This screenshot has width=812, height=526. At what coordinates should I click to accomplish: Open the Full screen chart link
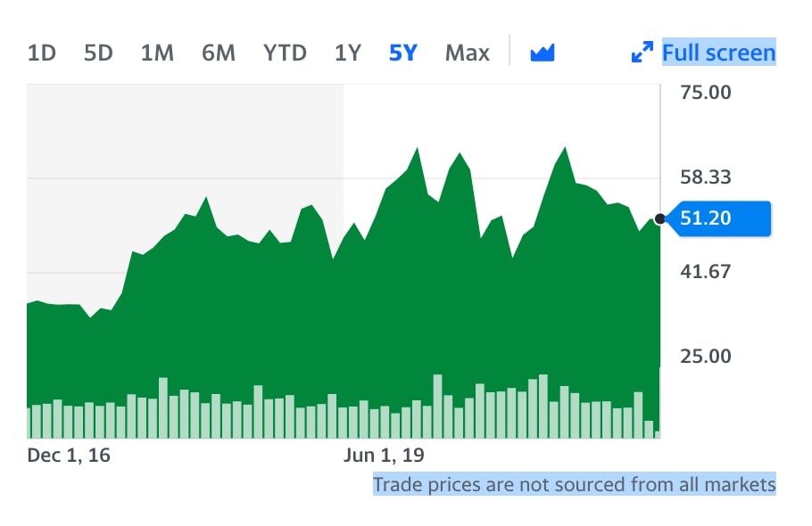click(719, 53)
